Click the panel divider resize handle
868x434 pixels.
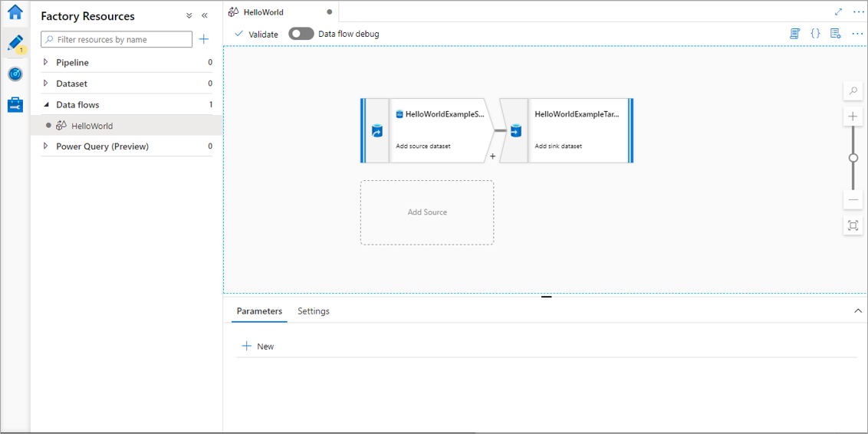tap(547, 297)
